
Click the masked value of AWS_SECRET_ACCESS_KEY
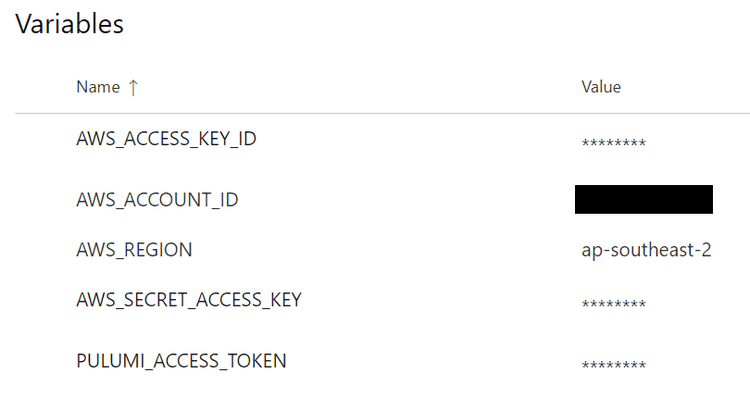click(x=614, y=304)
